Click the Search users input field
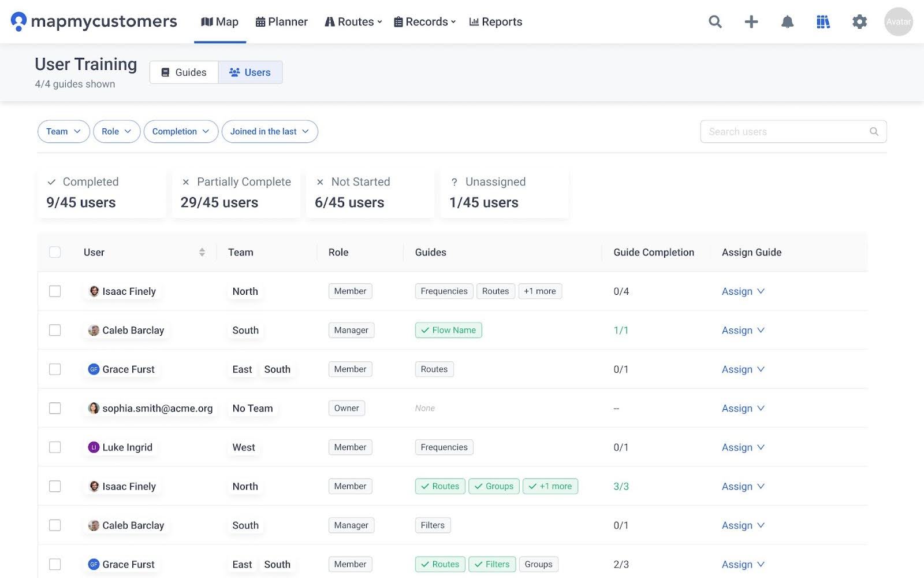924x578 pixels. [793, 132]
